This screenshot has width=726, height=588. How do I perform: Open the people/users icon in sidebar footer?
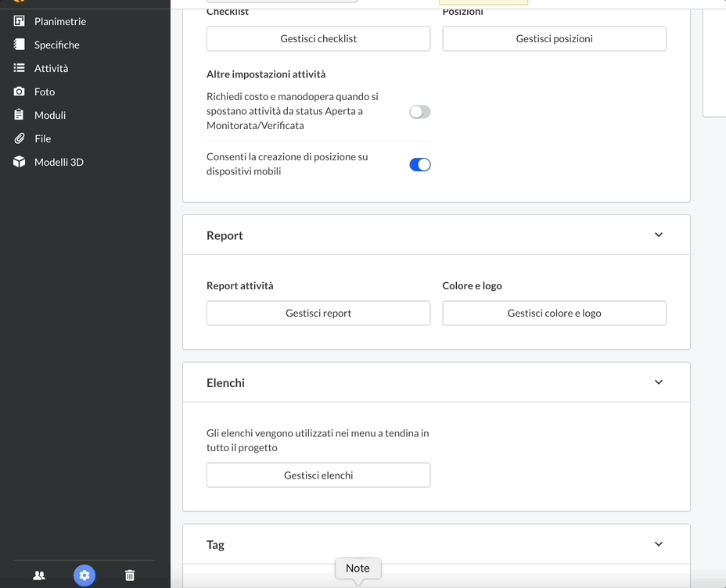point(39,575)
